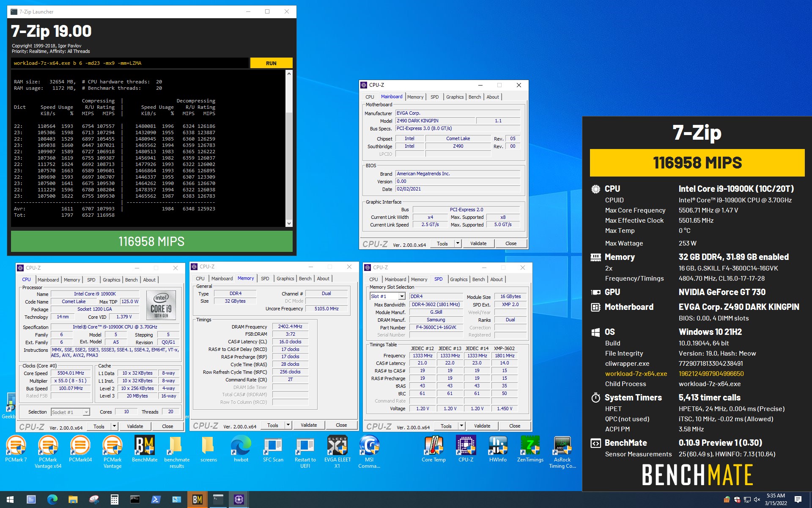The height and width of the screenshot is (508, 812).
Task: Select the SPD tab in the CPU-Z Memory window
Action: pos(265,279)
